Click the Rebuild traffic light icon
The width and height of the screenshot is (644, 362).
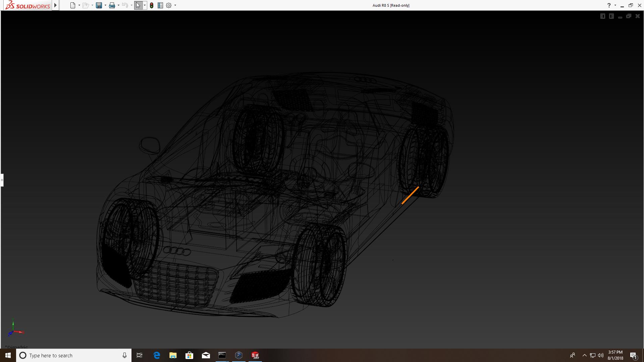[x=152, y=5]
